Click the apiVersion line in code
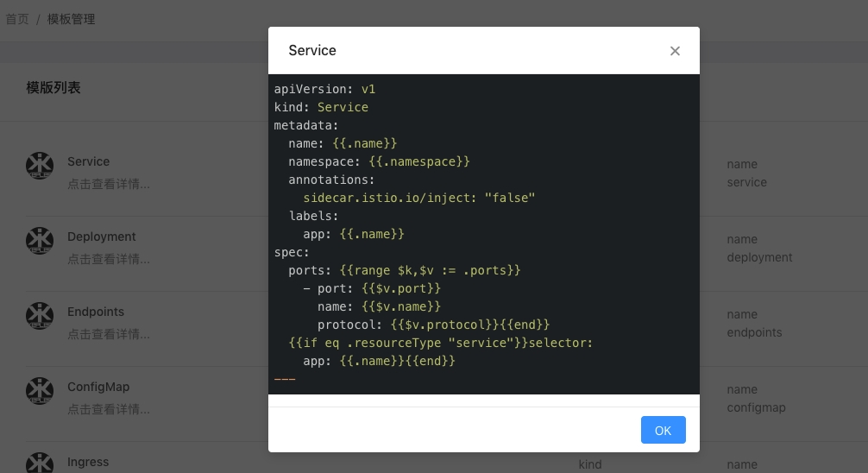This screenshot has height=473, width=868. click(324, 89)
